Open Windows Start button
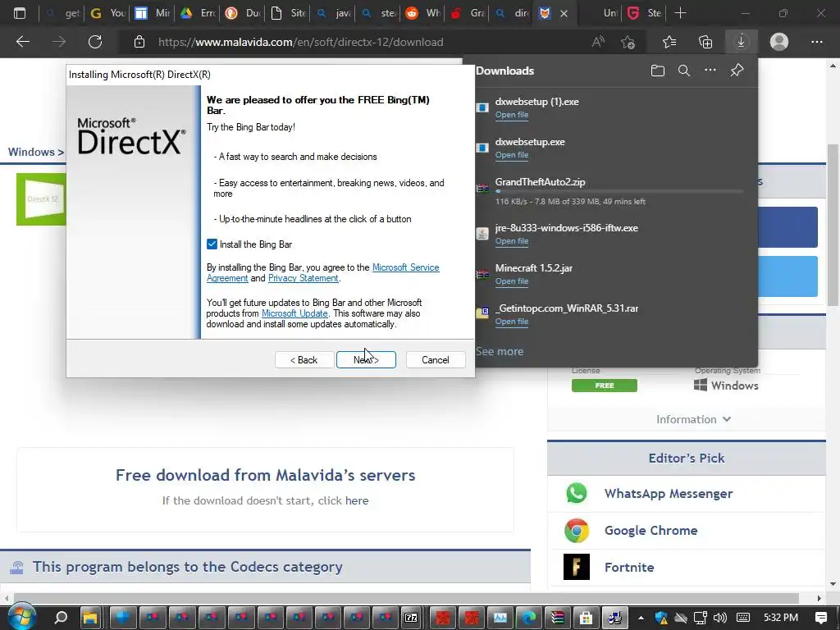Screen dimensions: 840x630 [21, 617]
